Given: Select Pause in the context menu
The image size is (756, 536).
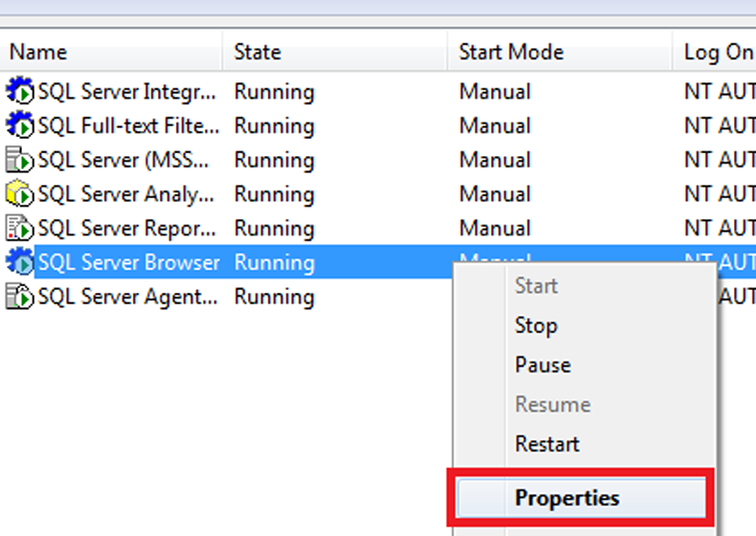Looking at the screenshot, I should pyautogui.click(x=543, y=365).
